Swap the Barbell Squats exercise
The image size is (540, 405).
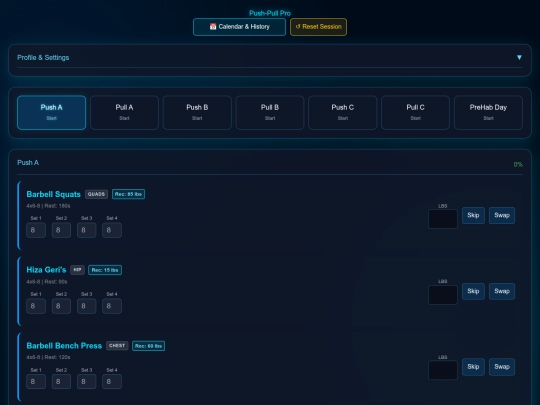pyautogui.click(x=502, y=215)
